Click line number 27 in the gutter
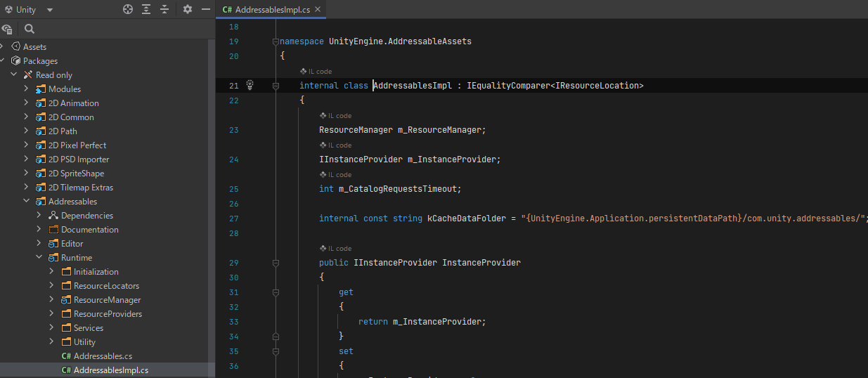 click(x=233, y=219)
